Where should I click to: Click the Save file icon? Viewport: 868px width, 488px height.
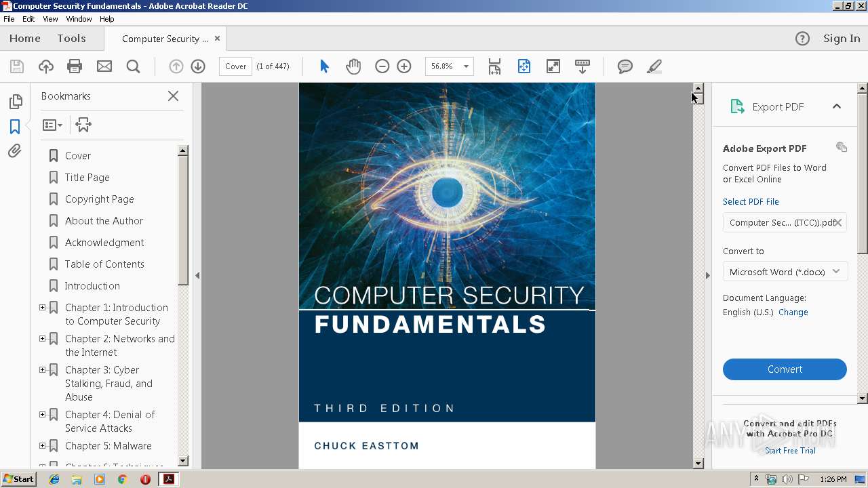[x=17, y=66]
